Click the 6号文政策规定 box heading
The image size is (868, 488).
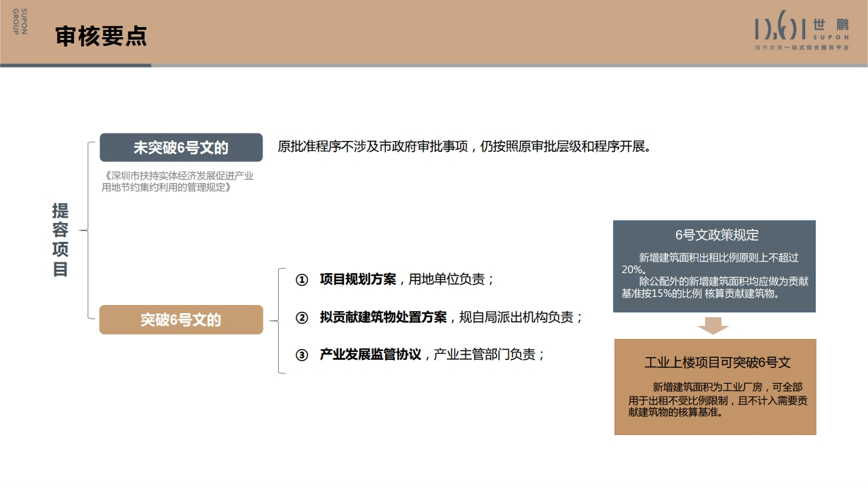point(717,235)
